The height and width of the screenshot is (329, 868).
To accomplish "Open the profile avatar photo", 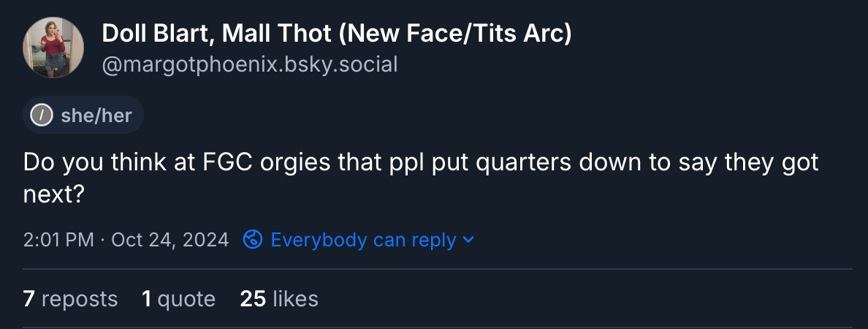I will [53, 48].
